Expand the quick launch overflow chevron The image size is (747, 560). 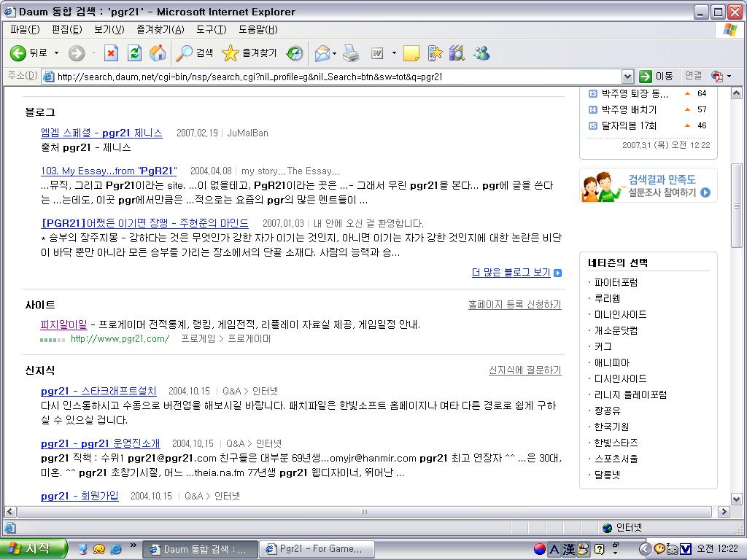point(133,545)
